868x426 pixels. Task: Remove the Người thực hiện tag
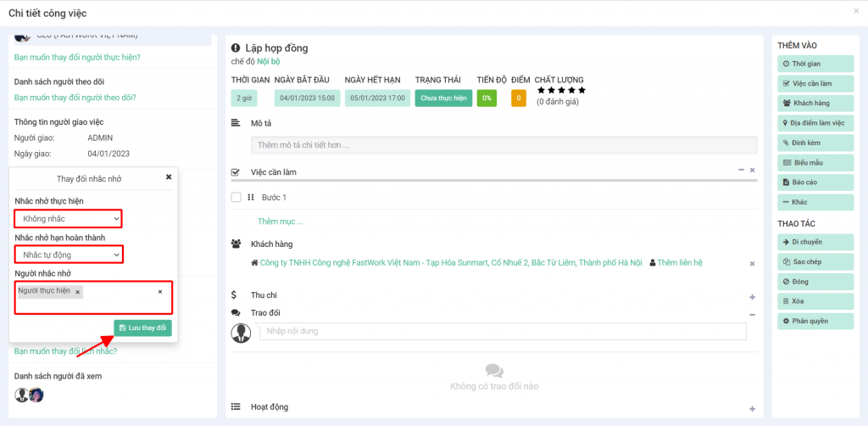pos(78,292)
